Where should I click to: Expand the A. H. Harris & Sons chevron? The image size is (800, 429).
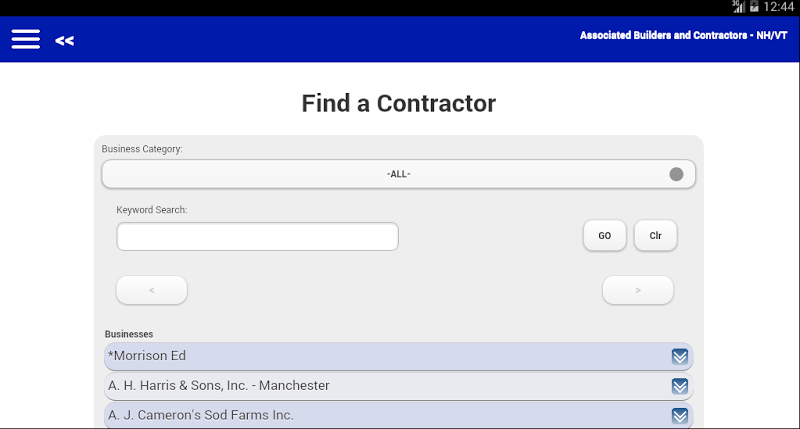click(680, 386)
